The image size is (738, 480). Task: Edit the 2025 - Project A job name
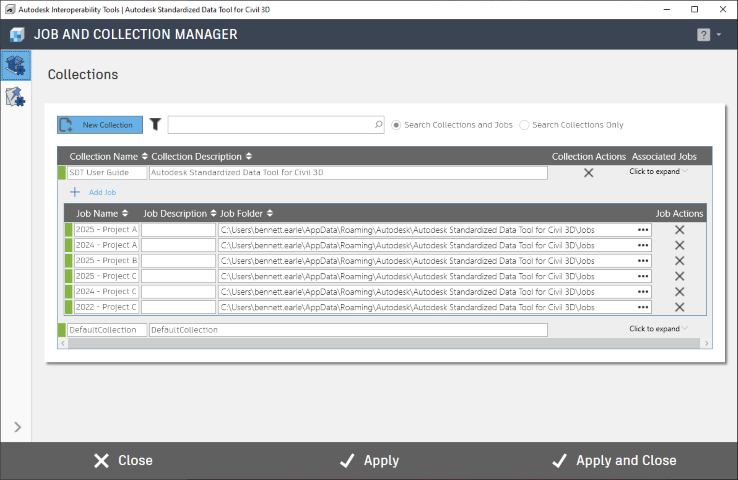106,230
